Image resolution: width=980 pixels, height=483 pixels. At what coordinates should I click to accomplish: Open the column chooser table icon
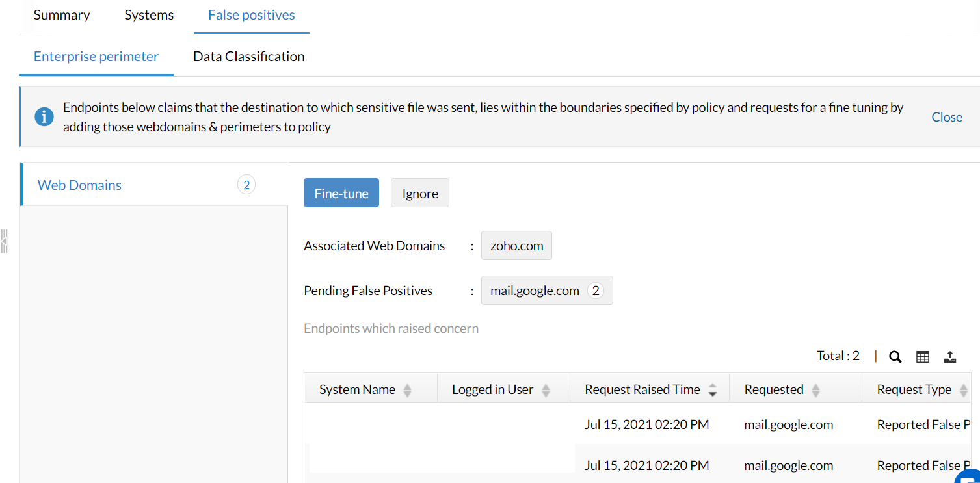tap(923, 356)
